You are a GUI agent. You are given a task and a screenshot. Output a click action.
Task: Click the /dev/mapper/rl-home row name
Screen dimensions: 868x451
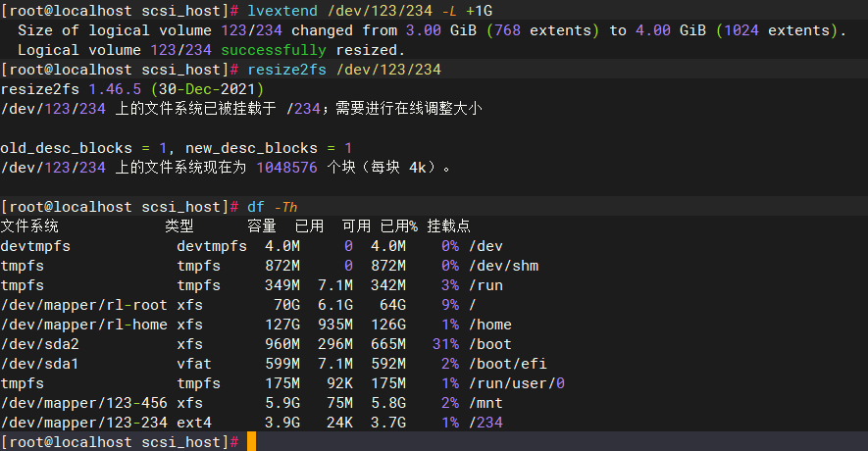tap(84, 325)
